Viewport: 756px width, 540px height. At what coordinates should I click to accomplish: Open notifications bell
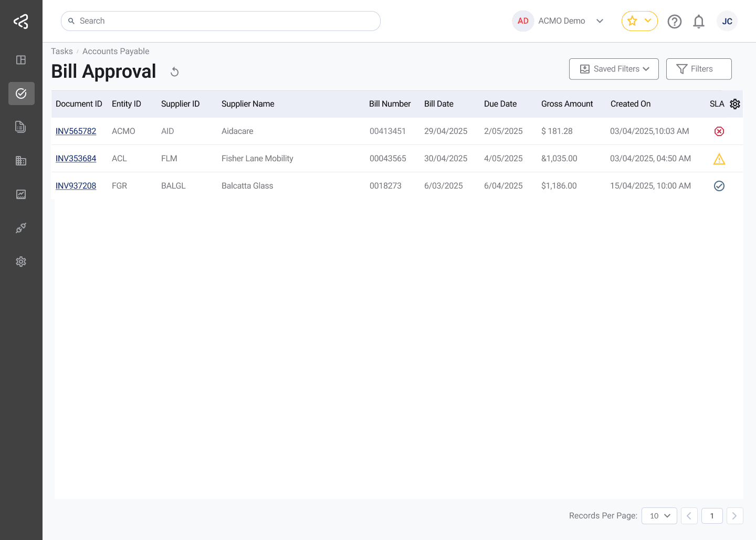699,21
